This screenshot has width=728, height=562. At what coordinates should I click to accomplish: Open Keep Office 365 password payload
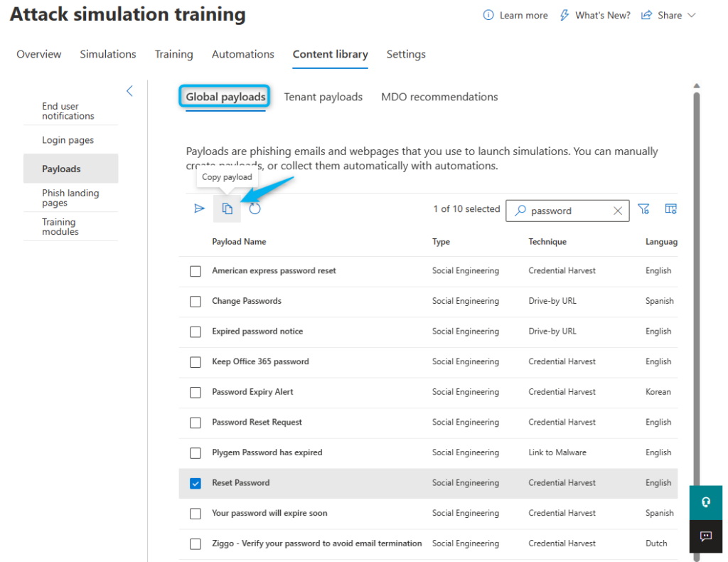(260, 361)
